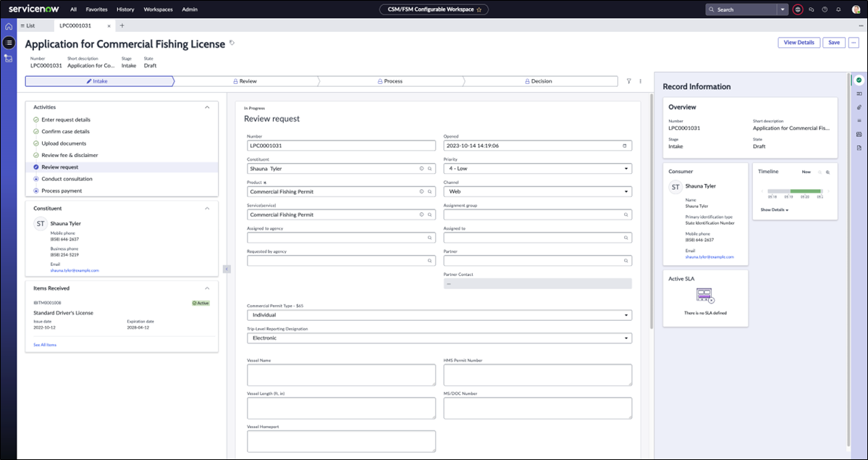Click the Home icon in left sidebar

coord(9,26)
